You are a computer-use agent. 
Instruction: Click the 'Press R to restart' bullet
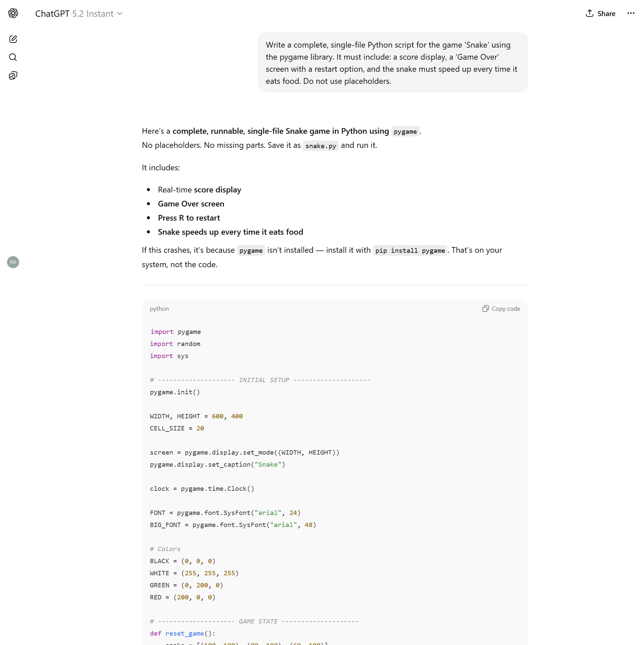click(x=189, y=218)
